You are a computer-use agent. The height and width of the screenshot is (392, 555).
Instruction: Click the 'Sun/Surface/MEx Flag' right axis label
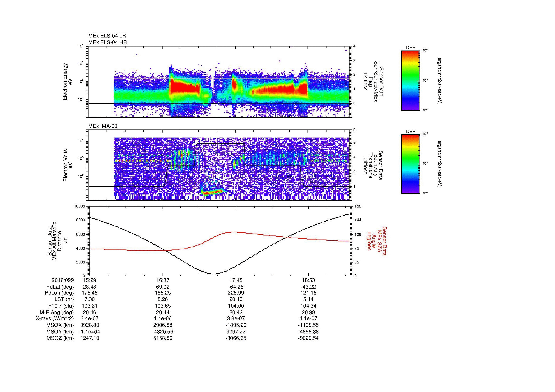click(373, 82)
